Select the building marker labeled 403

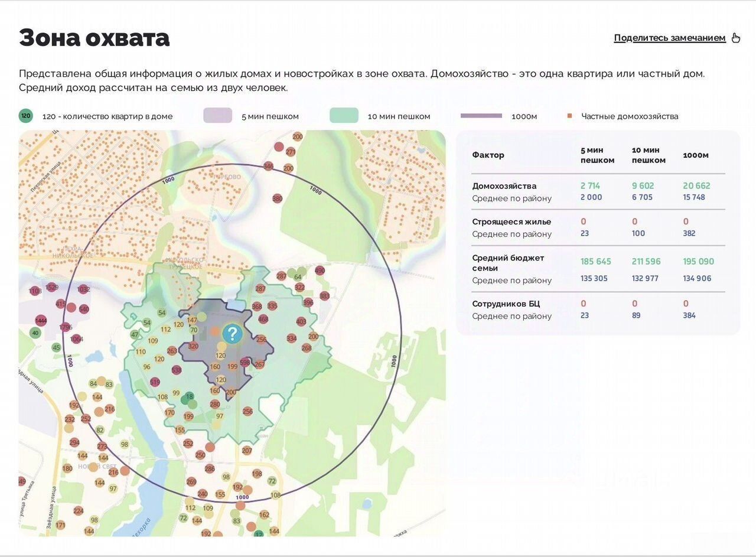click(301, 322)
